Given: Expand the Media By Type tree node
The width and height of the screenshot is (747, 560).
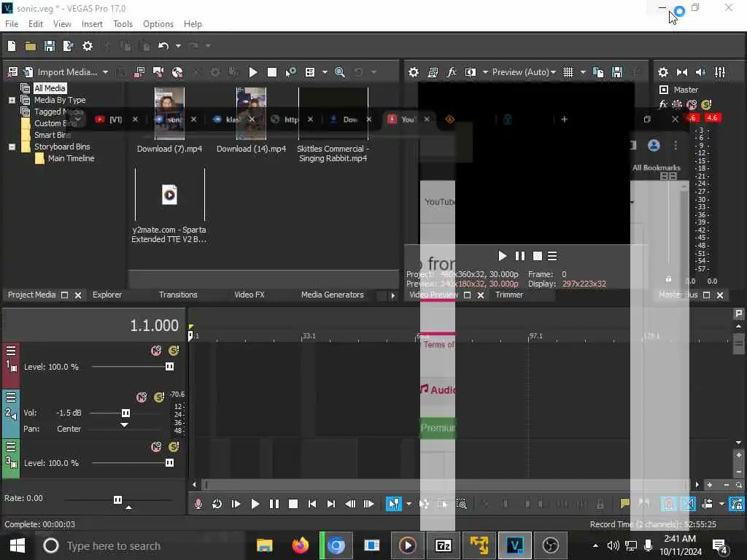Looking at the screenshot, I should click(x=12, y=100).
